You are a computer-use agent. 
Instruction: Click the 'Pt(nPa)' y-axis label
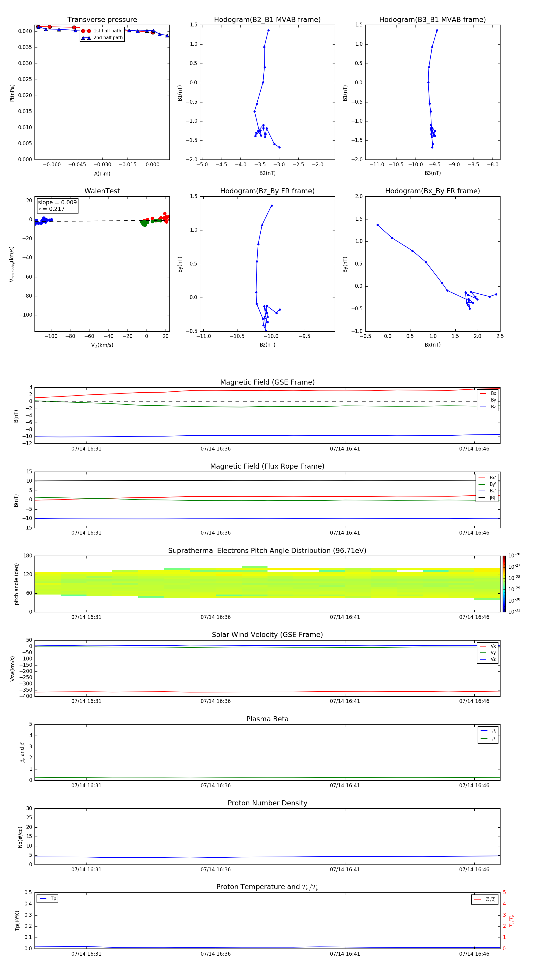pyautogui.click(x=12, y=93)
